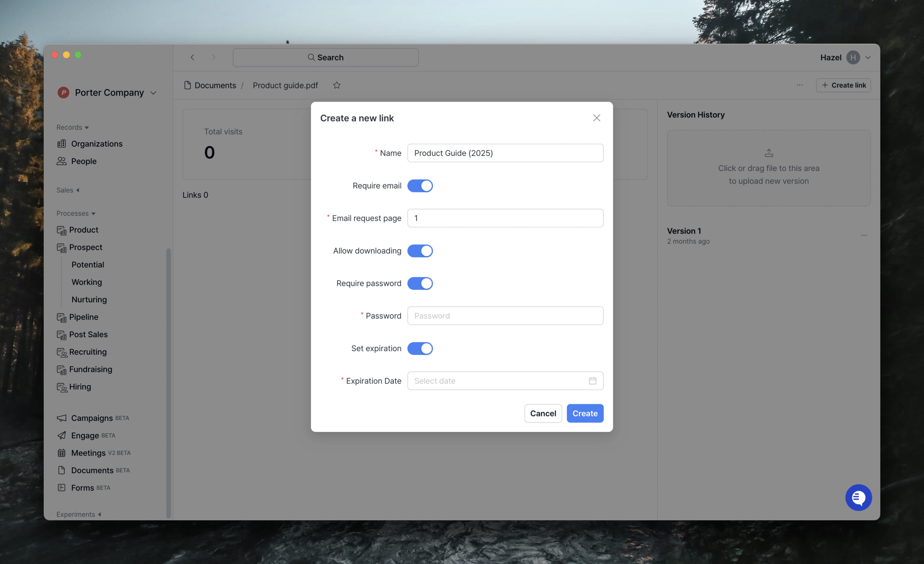Click the back navigation arrow
924x564 pixels.
click(x=192, y=58)
